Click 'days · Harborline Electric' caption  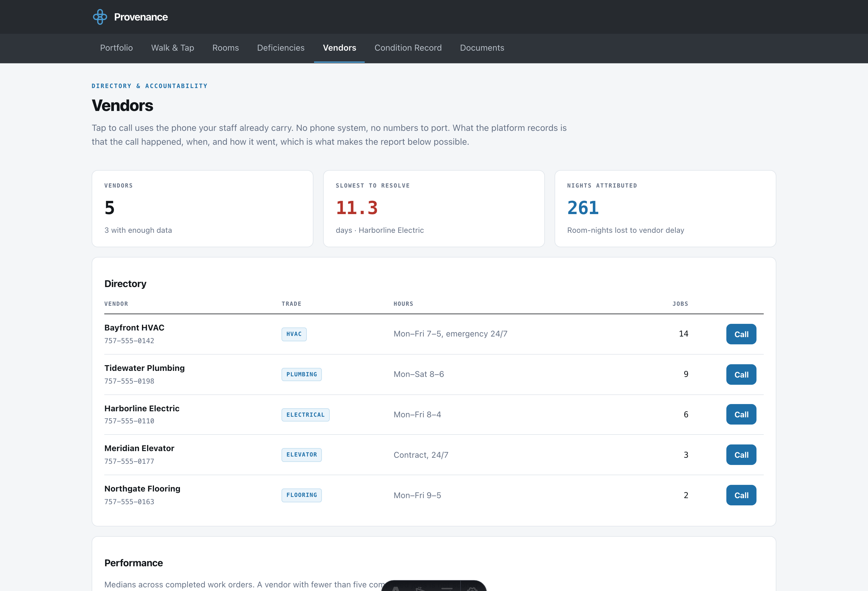coord(379,230)
